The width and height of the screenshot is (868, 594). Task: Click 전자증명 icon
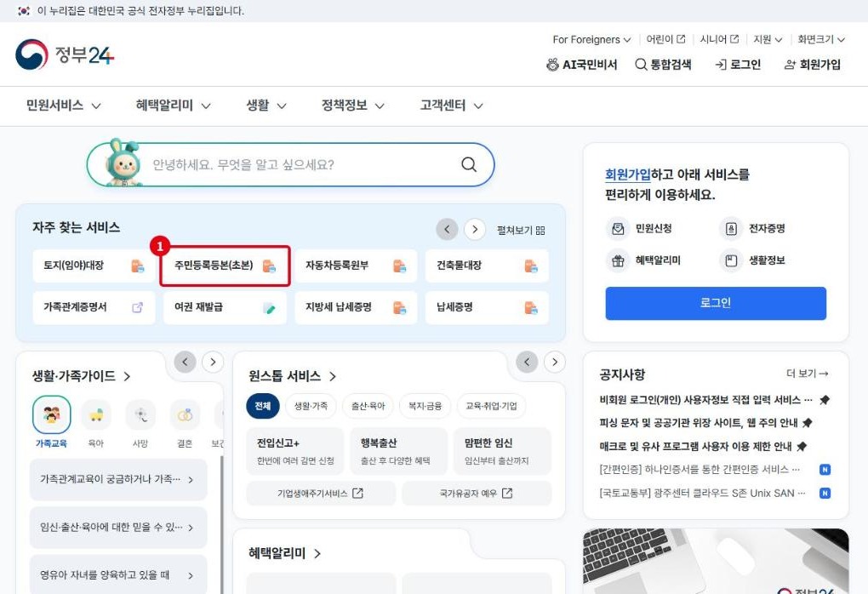pyautogui.click(x=731, y=229)
